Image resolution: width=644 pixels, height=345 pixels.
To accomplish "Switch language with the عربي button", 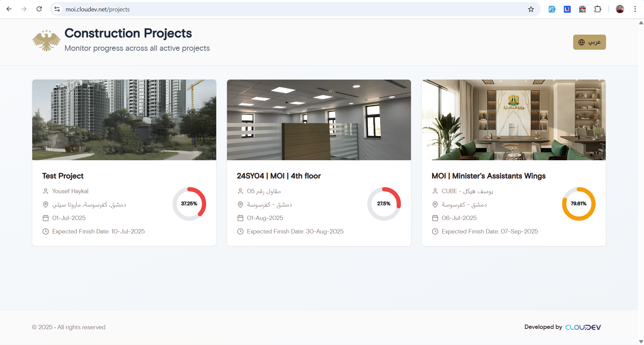I will click(589, 42).
